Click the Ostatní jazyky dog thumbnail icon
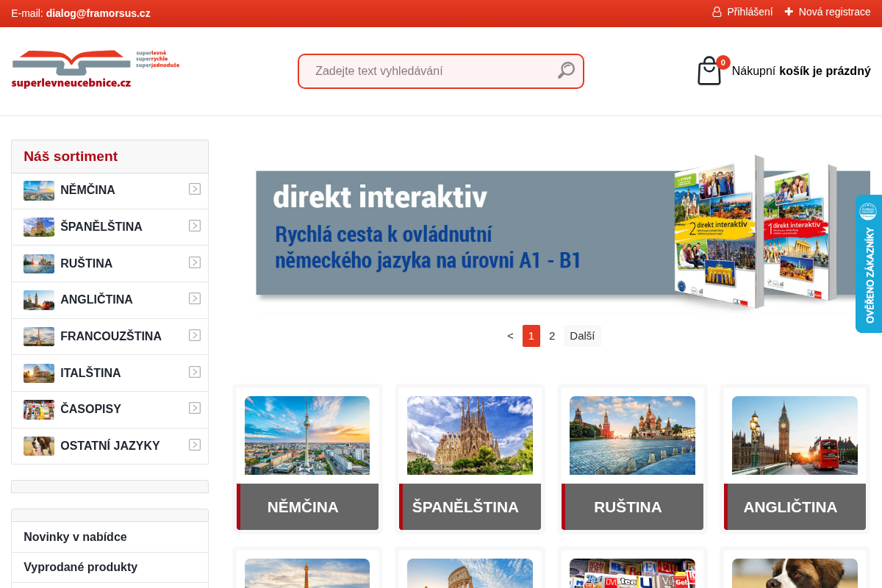This screenshot has width=882, height=588. [x=39, y=446]
